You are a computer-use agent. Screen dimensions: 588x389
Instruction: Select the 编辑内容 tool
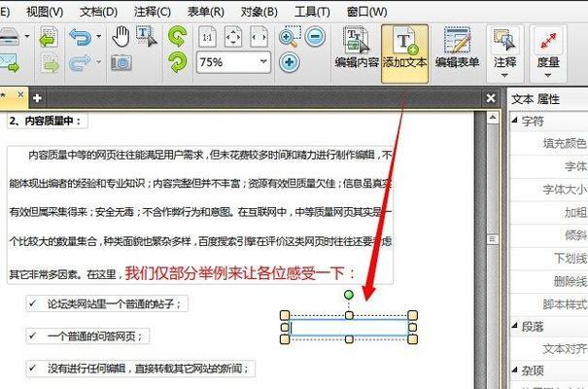[x=357, y=48]
